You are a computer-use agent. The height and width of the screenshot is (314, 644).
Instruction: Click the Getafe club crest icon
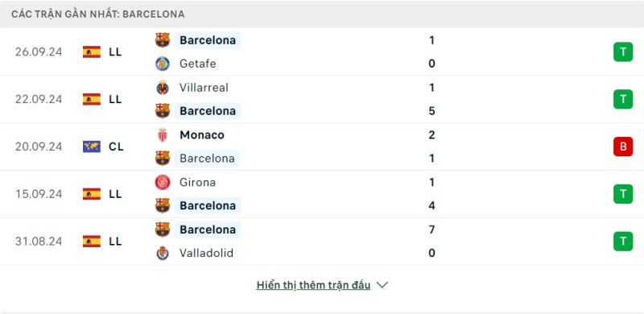coord(163,64)
